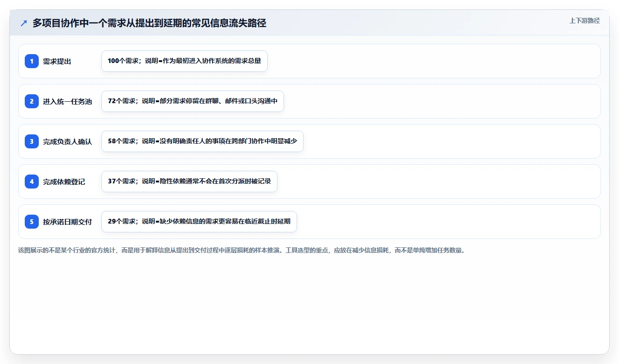Select step badge 4 for 完成依赖登记
Viewport: 619px width, 364px height.
tap(32, 182)
